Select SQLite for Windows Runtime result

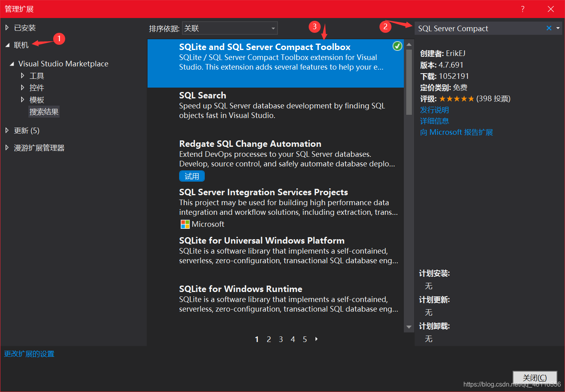(x=276, y=305)
